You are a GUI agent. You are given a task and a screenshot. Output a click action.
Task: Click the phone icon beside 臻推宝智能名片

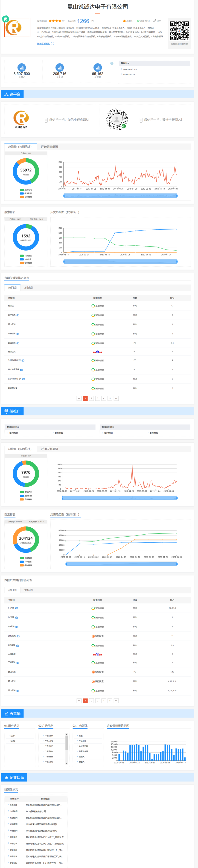[x=141, y=120]
